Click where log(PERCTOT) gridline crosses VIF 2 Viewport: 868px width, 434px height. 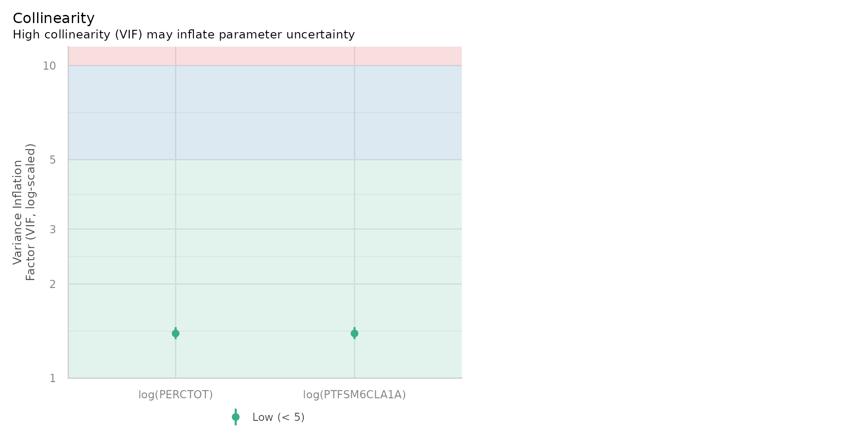[175, 284]
